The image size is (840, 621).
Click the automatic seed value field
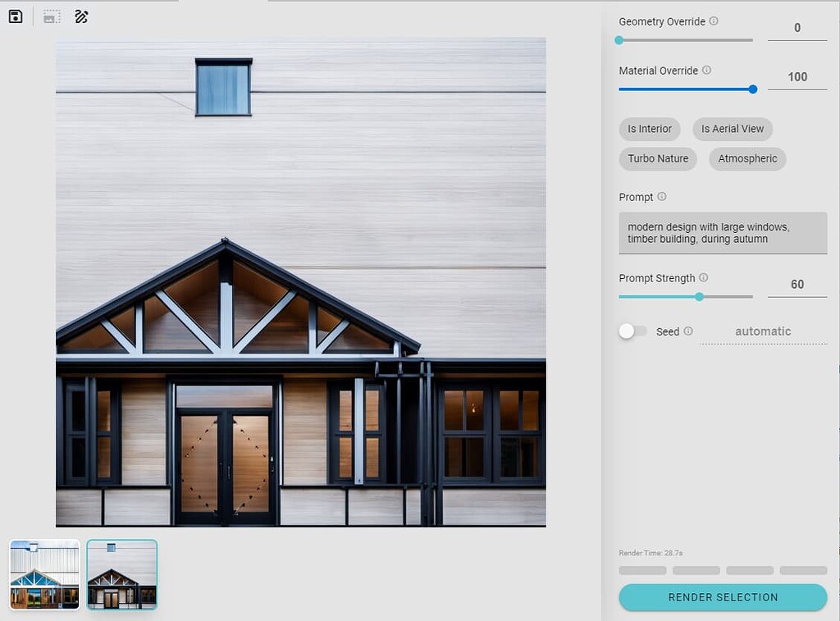[764, 331]
